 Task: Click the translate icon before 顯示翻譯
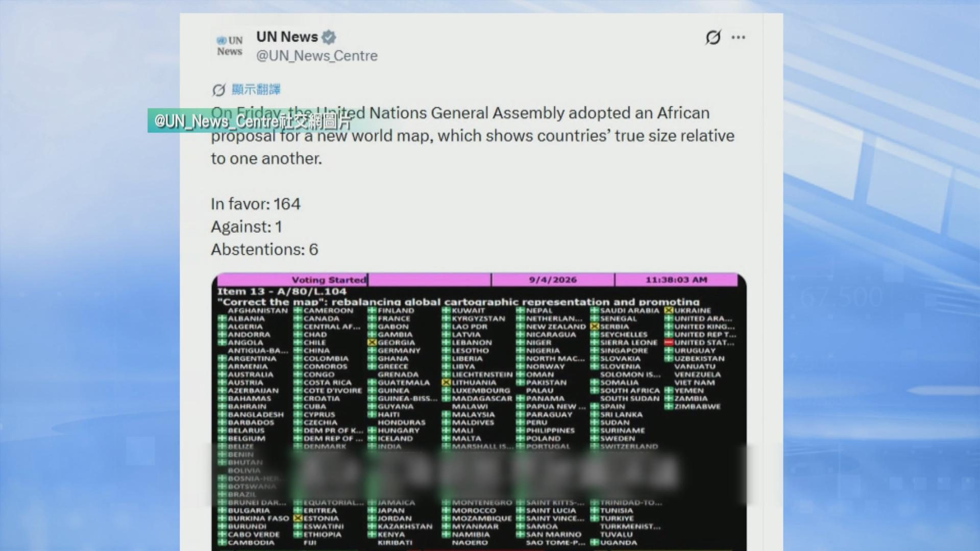pos(218,90)
